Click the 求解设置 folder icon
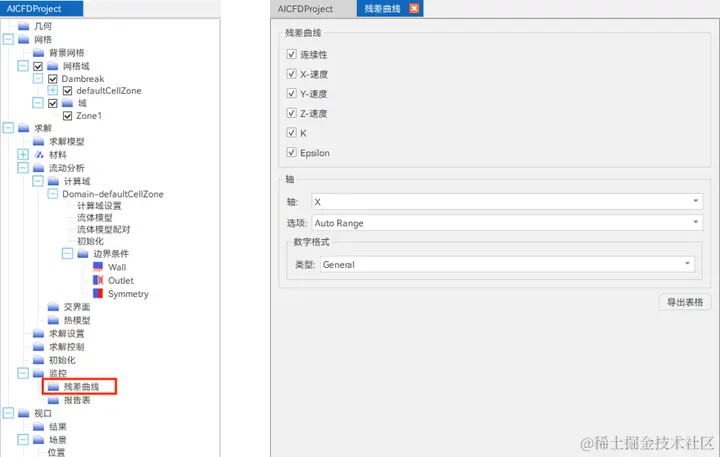 coord(39,333)
